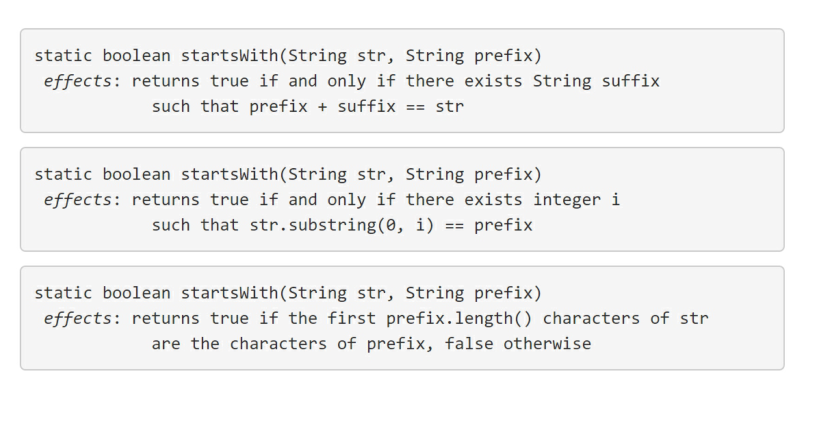Click the second spec box's startsWith signature line
The height and width of the screenshot is (425, 813).
click(288, 175)
